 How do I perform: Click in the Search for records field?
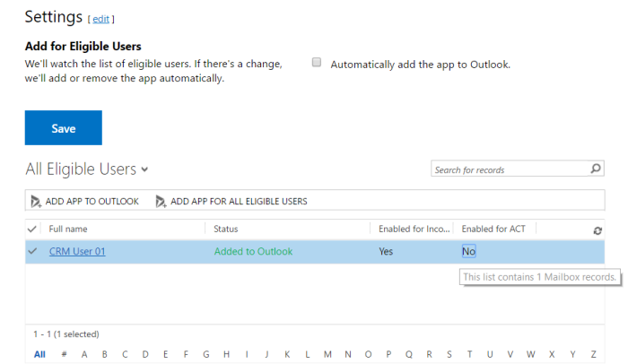point(509,169)
